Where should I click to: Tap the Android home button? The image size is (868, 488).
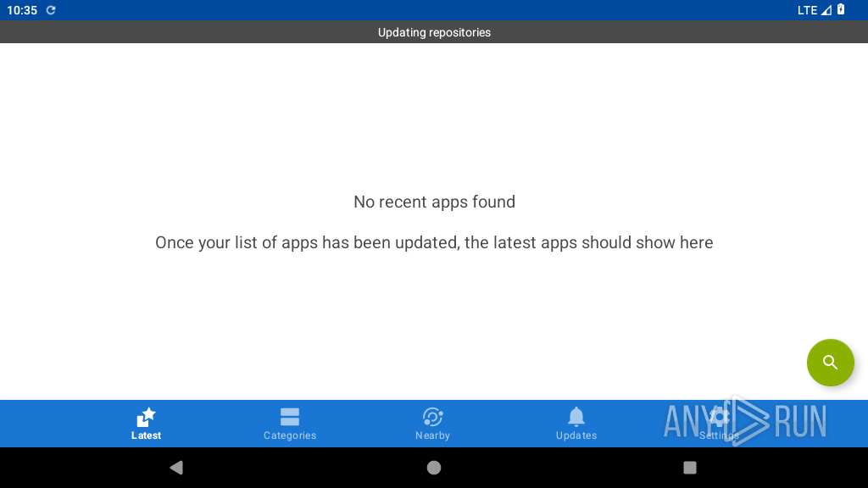coord(434,468)
